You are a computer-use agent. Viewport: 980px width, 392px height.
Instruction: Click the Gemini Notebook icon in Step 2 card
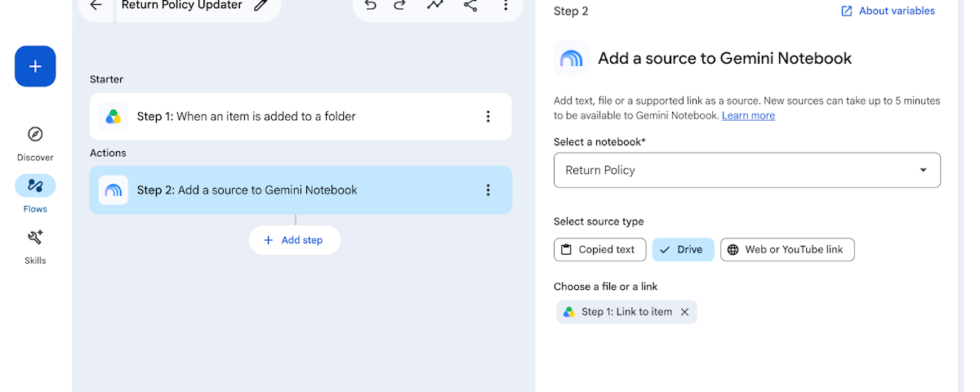tap(114, 190)
